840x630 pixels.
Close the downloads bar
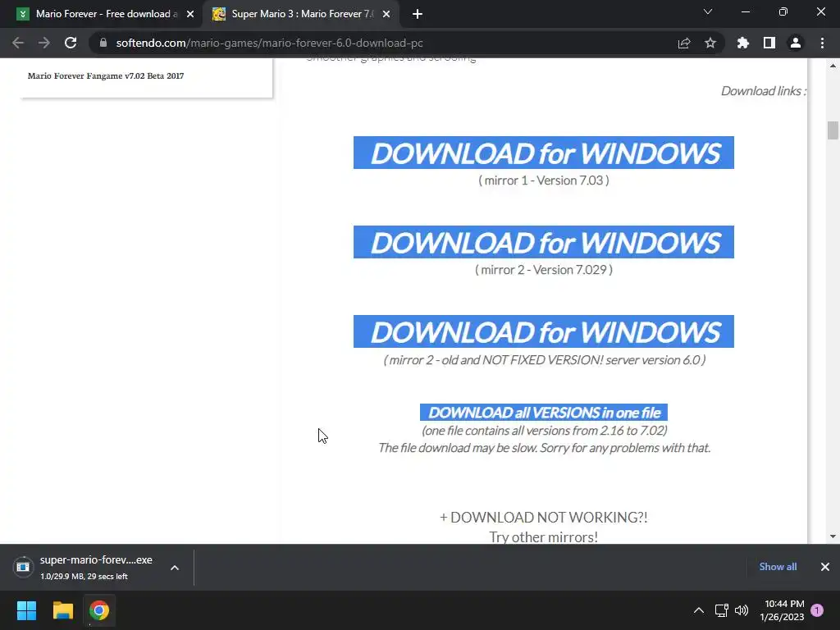[x=825, y=567]
